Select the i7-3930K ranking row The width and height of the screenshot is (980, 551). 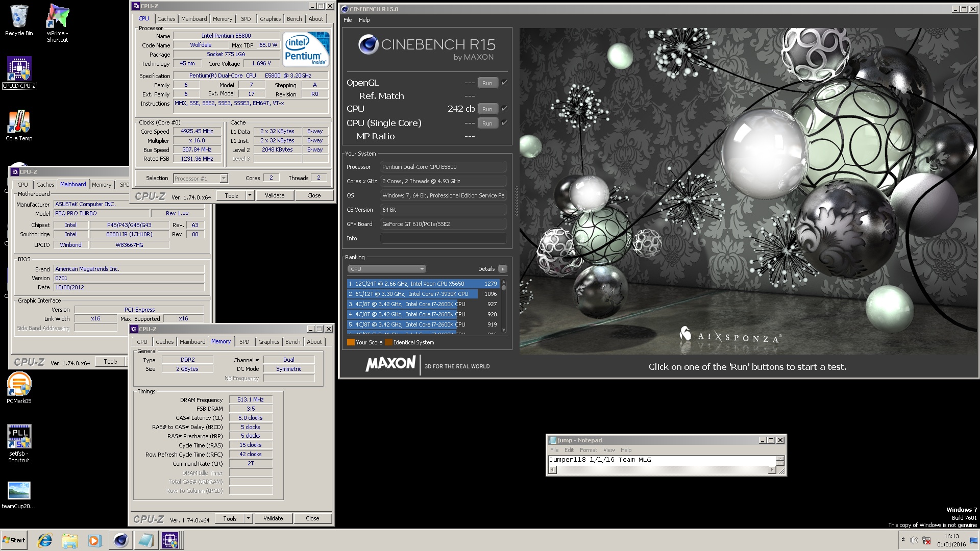click(x=422, y=294)
